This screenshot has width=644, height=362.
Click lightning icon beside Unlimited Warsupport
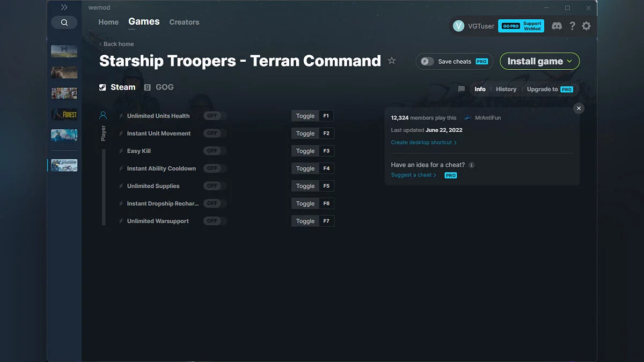(x=121, y=221)
